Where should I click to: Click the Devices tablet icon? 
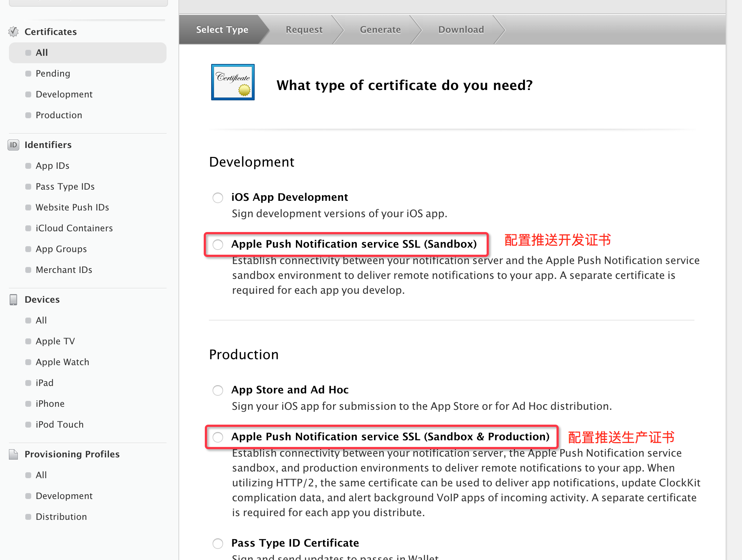[x=13, y=300]
